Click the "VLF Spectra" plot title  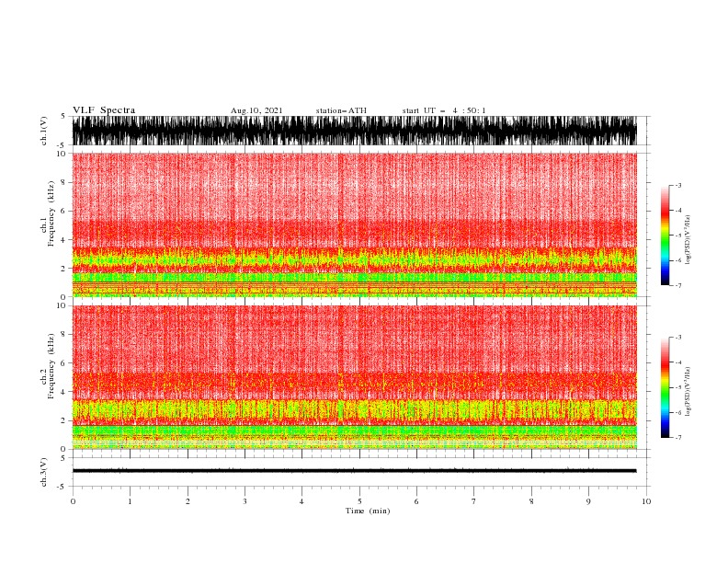click(x=104, y=110)
